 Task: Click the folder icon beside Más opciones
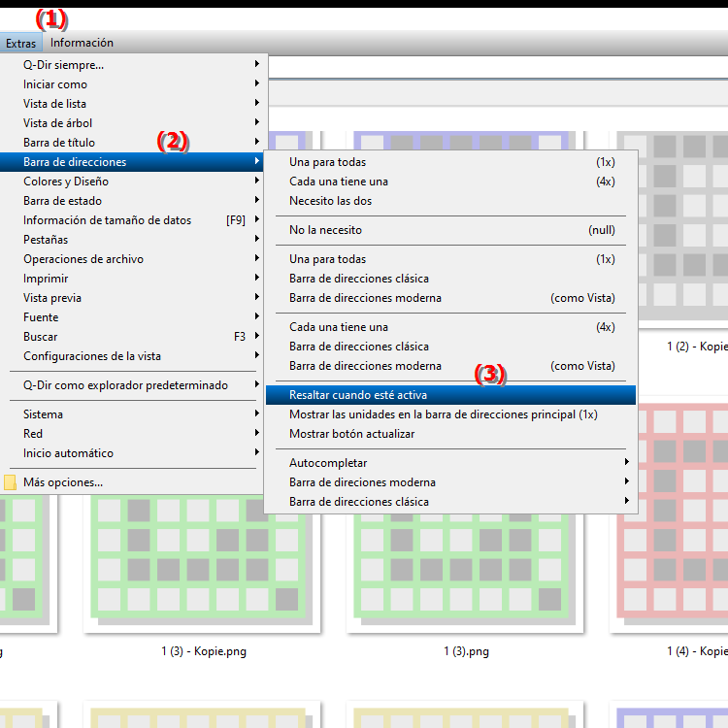pos(10,482)
